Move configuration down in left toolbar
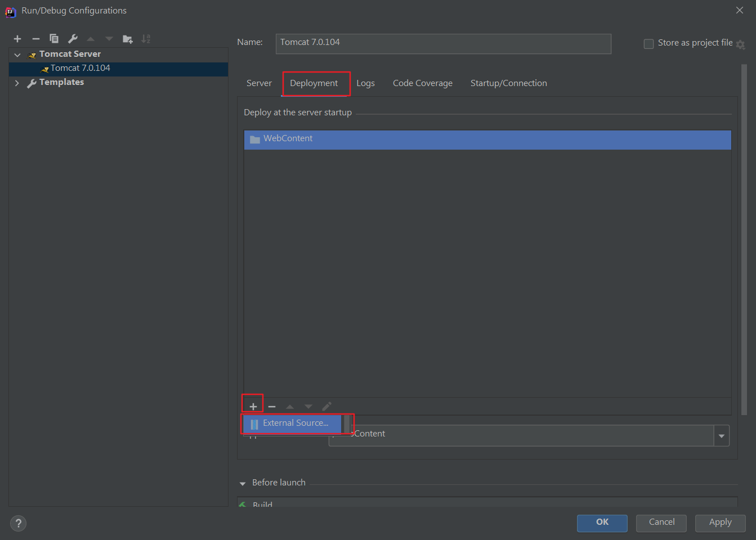This screenshot has width=756, height=540. coord(109,39)
